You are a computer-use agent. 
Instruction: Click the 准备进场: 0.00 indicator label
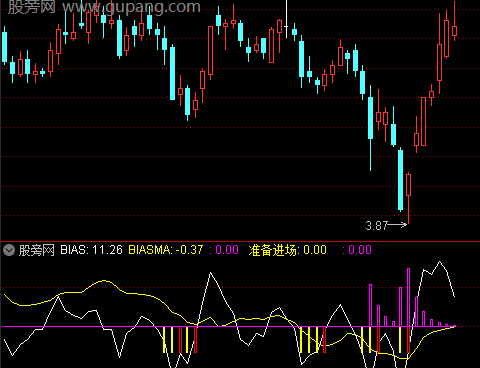[287, 250]
